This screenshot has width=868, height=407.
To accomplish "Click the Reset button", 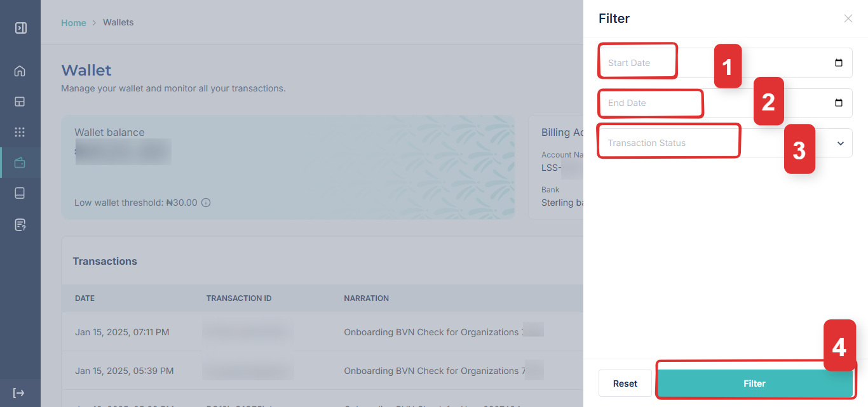I will [x=625, y=384].
